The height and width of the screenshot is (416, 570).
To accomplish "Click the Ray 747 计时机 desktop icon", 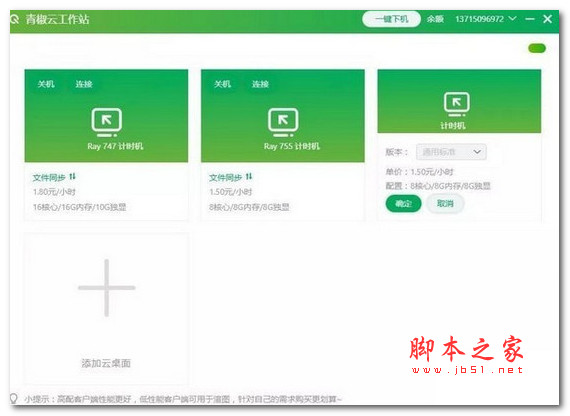I will tap(107, 123).
